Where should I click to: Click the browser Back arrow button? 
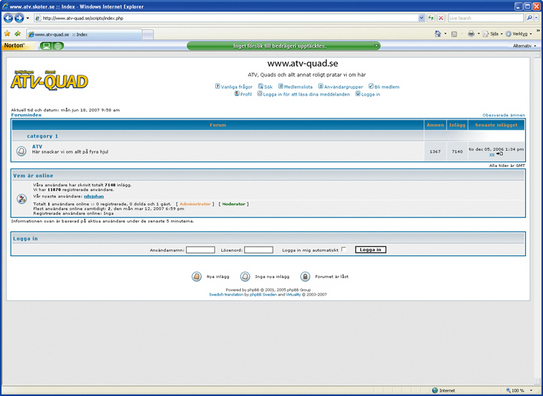coord(8,18)
